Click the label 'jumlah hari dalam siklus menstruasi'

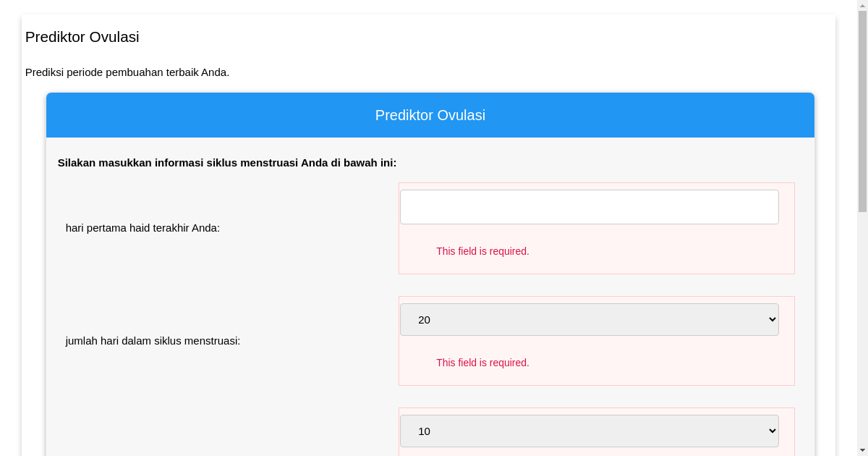153,340
